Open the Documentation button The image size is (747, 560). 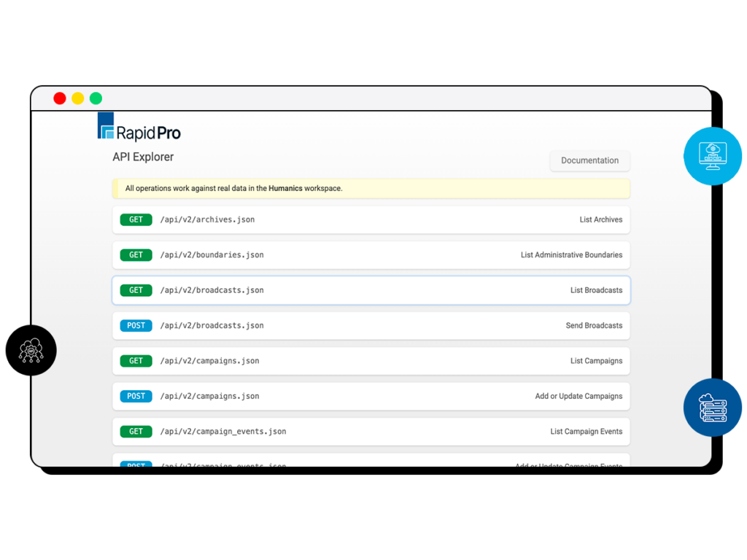pos(589,160)
